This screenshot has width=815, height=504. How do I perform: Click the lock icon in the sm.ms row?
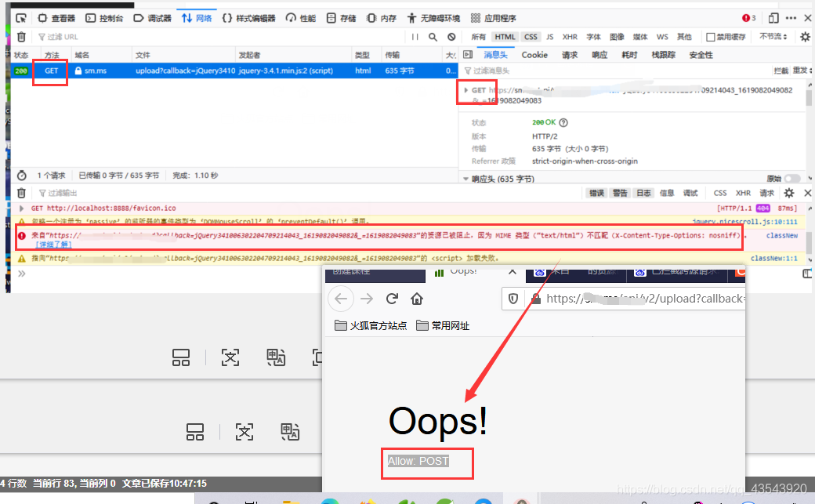(x=78, y=71)
